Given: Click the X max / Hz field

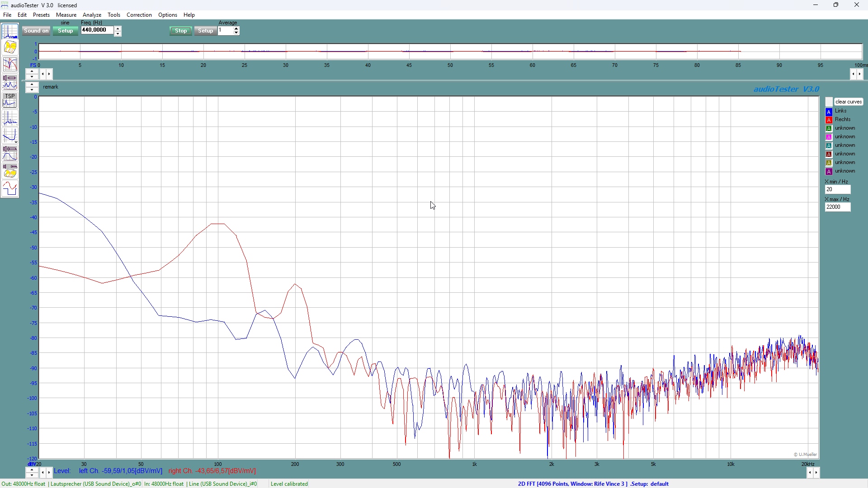Looking at the screenshot, I should [x=837, y=207].
